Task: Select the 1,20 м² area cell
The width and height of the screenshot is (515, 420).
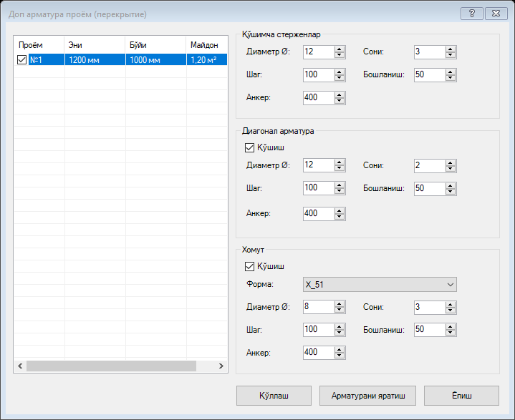Action: (x=207, y=59)
